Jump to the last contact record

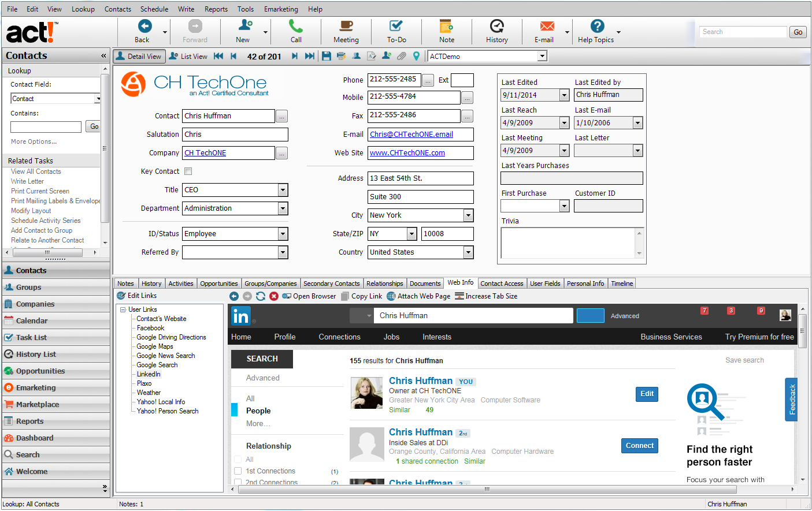[310, 56]
